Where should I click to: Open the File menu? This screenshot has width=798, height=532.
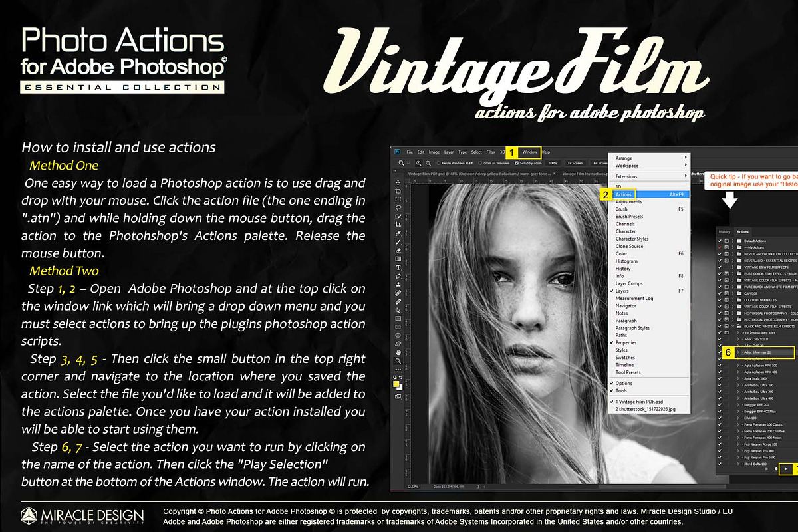[x=410, y=152]
